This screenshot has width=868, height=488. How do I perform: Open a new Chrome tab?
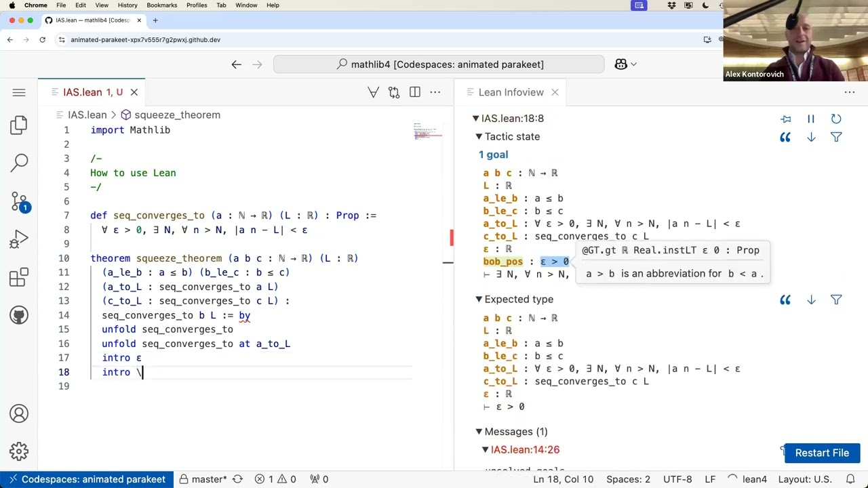(155, 20)
